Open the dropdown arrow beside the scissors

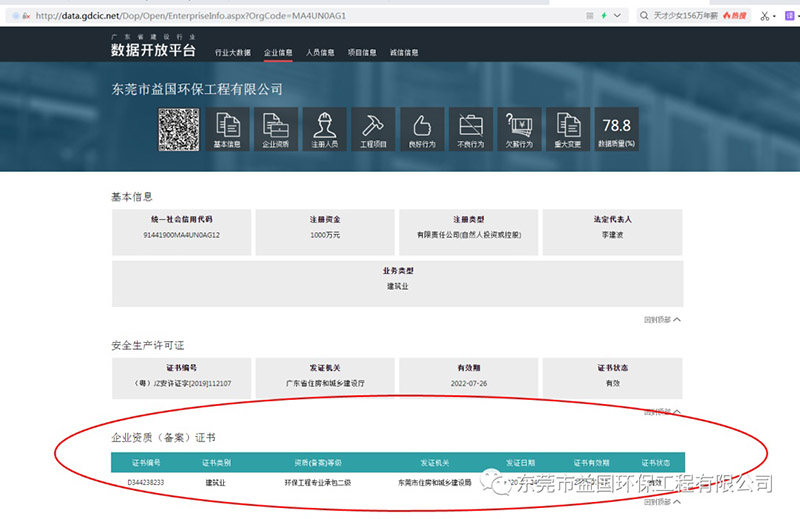click(774, 16)
